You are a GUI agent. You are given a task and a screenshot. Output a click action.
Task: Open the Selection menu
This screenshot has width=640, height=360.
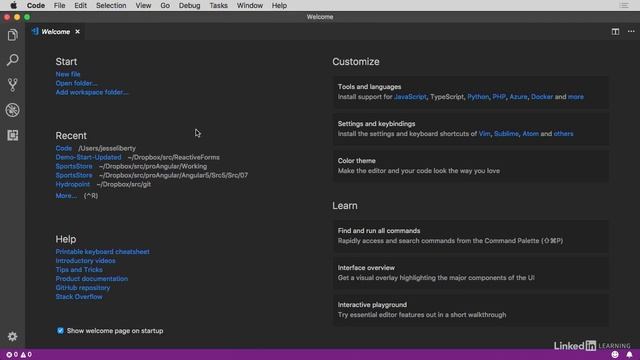click(111, 5)
